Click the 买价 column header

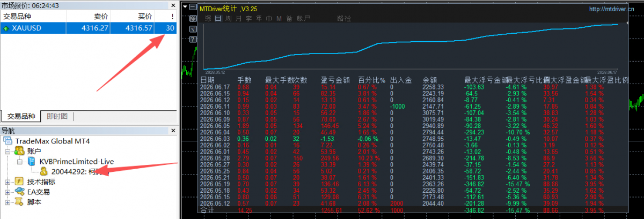132,16
